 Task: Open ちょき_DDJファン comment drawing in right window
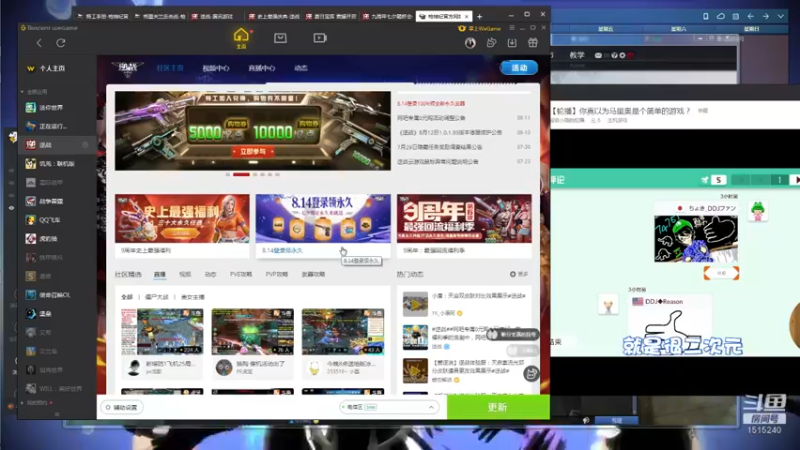pos(696,239)
